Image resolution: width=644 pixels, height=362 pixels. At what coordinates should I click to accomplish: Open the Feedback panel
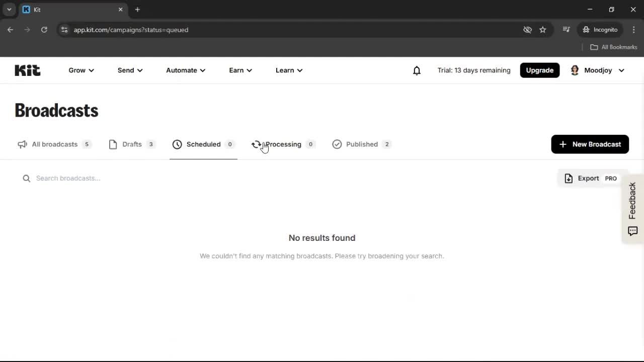tap(632, 208)
